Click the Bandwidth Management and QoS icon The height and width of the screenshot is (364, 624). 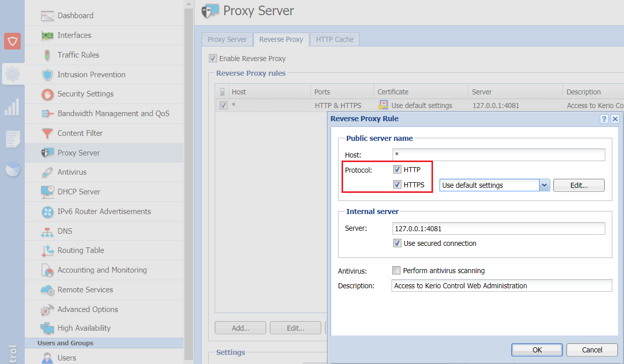[x=47, y=114]
